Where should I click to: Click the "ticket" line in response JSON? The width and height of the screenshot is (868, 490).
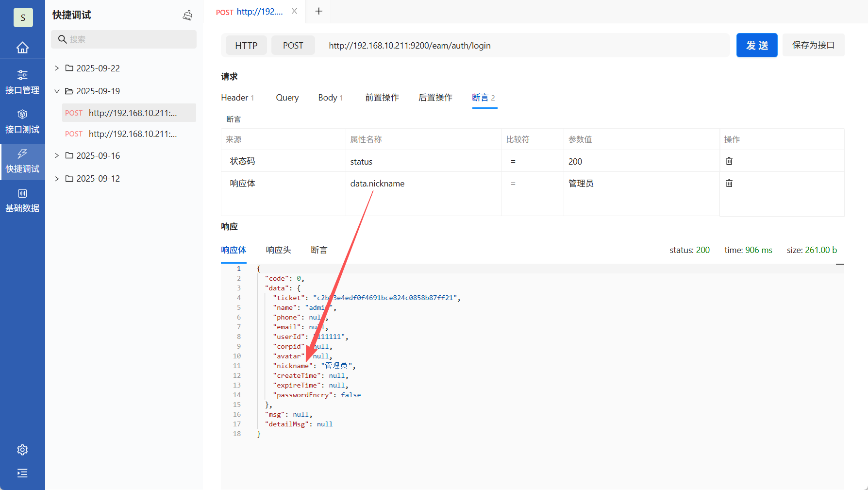pos(367,298)
